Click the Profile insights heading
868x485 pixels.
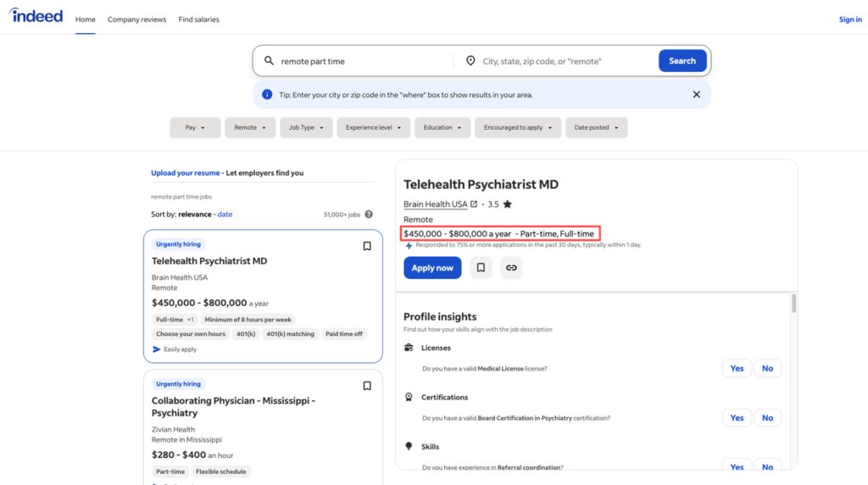[x=440, y=316]
